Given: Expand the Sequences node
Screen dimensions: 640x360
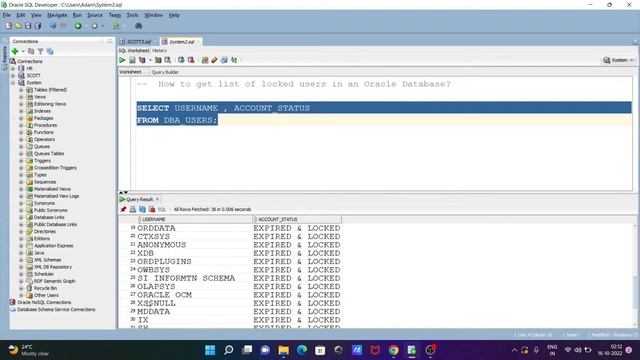Looking at the screenshot, I should (x=21, y=182).
